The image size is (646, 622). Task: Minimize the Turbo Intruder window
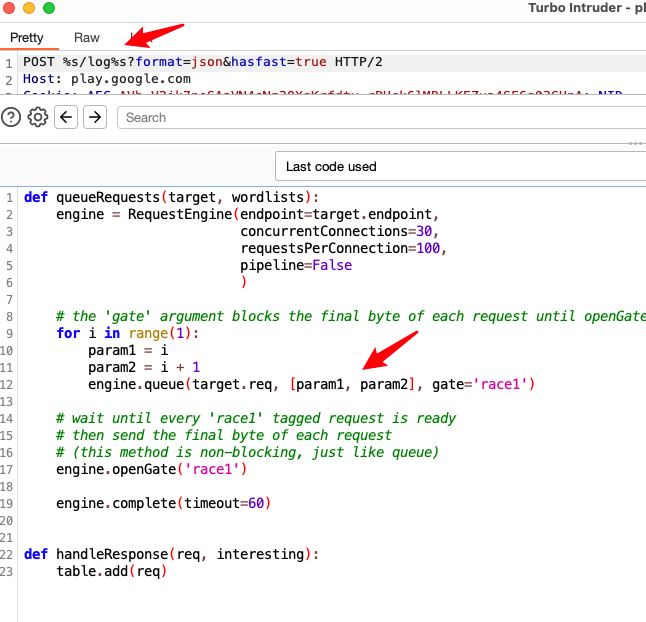(29, 8)
